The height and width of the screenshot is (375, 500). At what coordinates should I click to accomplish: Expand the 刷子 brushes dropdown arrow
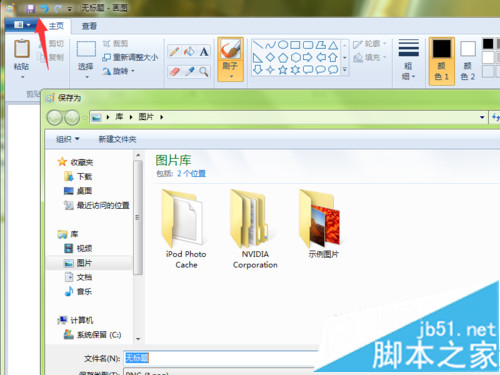tap(231, 77)
